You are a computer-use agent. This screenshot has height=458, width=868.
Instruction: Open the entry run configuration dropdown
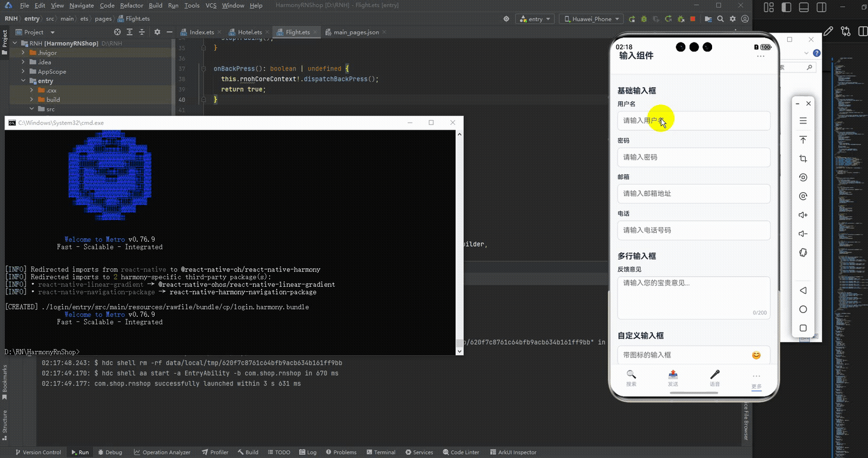535,19
